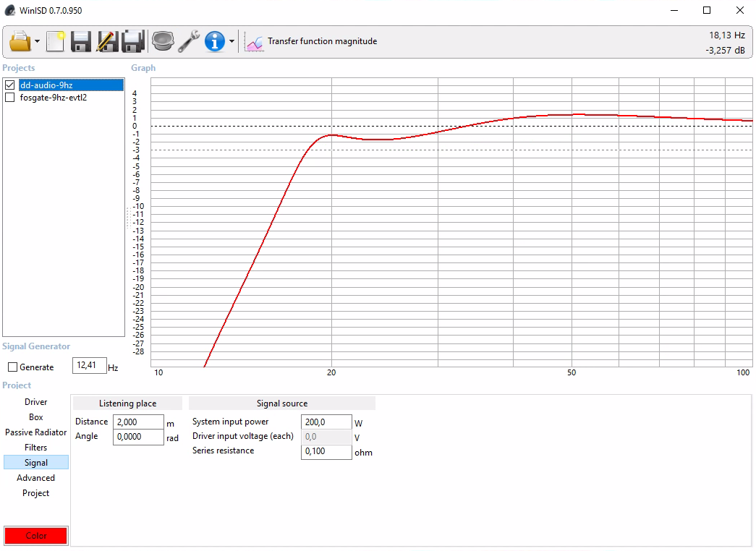The width and height of the screenshot is (756, 551).
Task: Select the dd-audio-9hz project row
Action: click(72, 85)
